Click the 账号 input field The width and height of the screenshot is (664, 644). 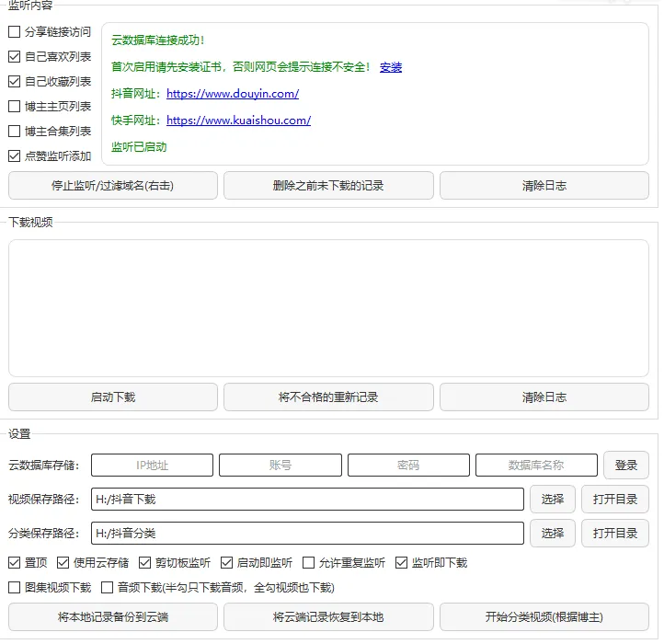coord(280,466)
